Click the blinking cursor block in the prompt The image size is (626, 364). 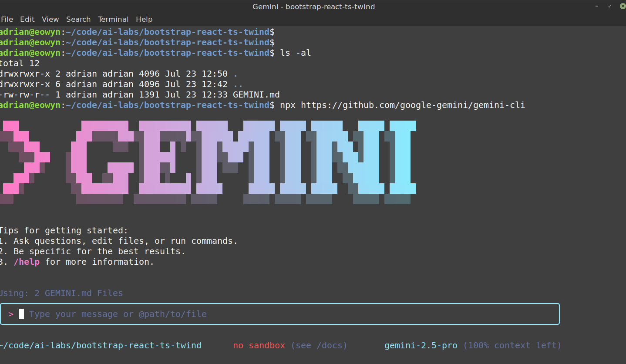point(21,314)
